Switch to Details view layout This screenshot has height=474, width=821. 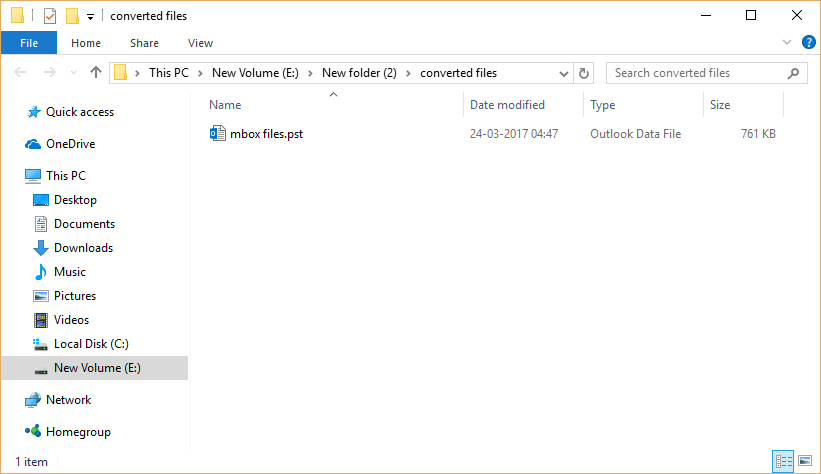click(783, 461)
